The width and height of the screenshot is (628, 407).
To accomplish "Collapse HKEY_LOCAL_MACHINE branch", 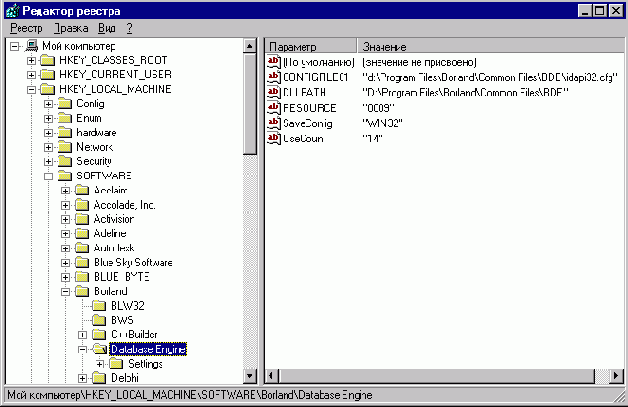I will coord(31,90).
